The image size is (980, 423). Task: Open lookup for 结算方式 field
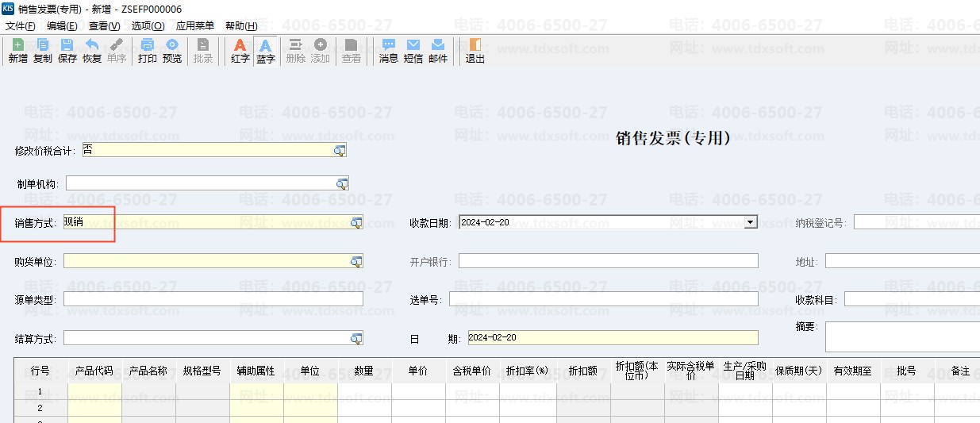tap(356, 339)
